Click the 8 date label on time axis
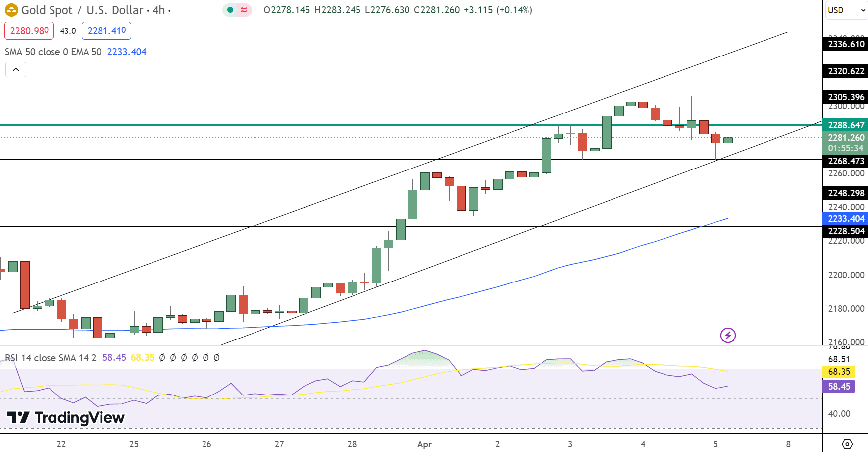Image resolution: width=868 pixels, height=452 pixels. click(788, 444)
